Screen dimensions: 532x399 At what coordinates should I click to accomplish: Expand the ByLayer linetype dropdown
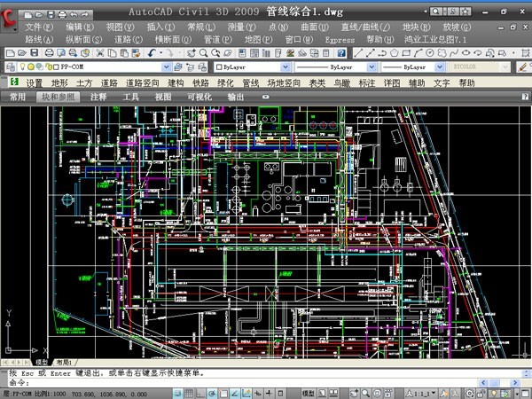point(372,67)
